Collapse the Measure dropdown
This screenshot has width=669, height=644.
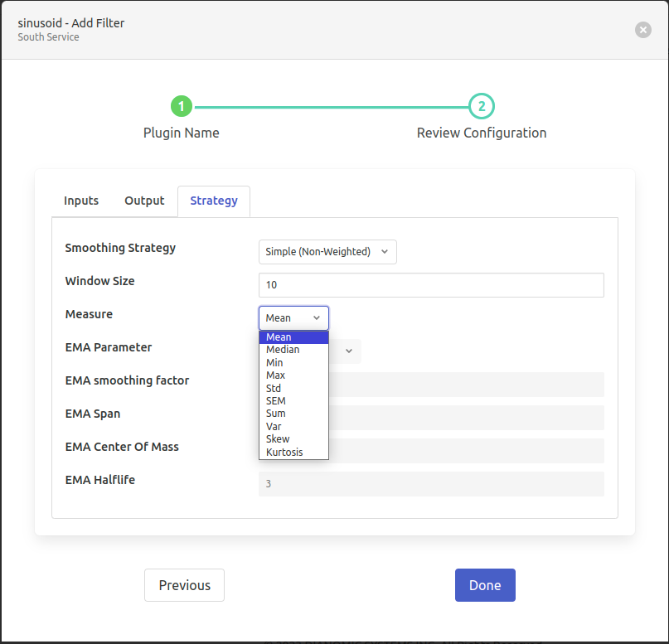point(293,318)
